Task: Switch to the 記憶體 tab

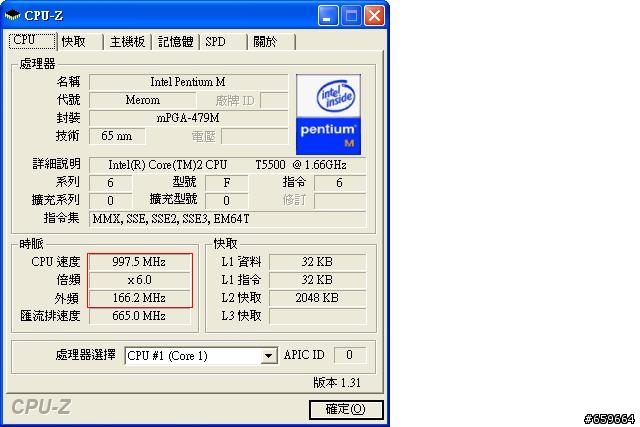Action: (x=176, y=42)
